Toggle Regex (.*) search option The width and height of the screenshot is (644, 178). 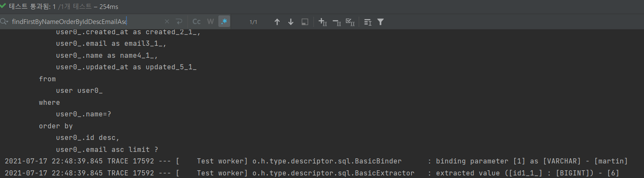224,21
